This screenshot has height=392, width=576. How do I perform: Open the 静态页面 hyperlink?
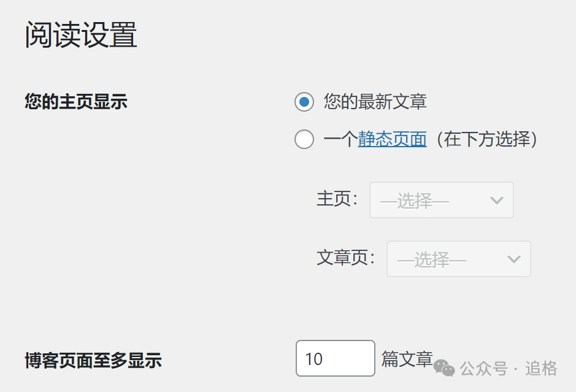(393, 139)
